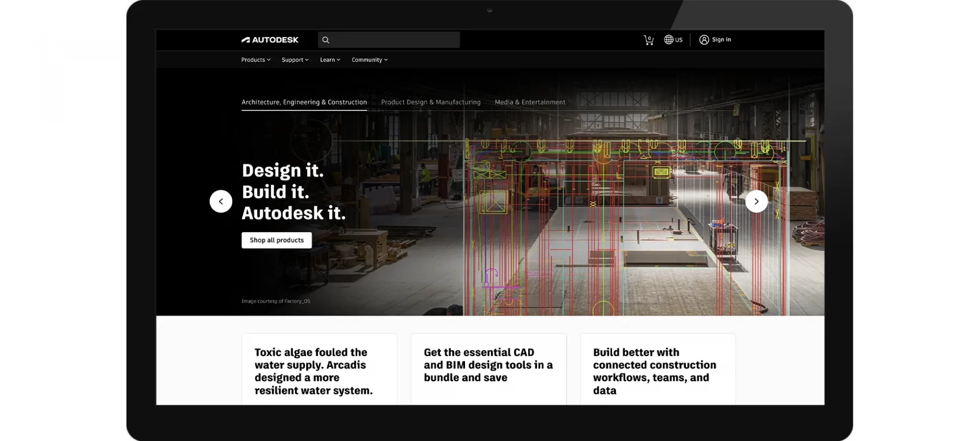Focus the search input field
980x441 pixels.
389,40
